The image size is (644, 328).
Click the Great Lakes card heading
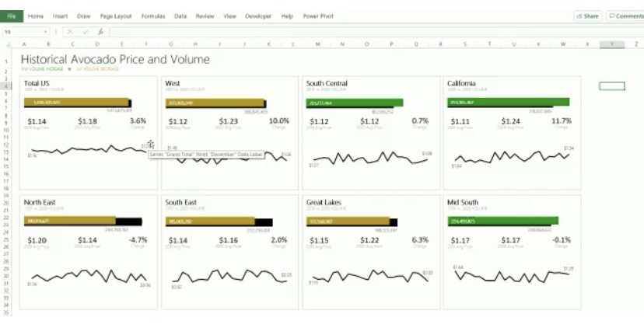point(324,202)
